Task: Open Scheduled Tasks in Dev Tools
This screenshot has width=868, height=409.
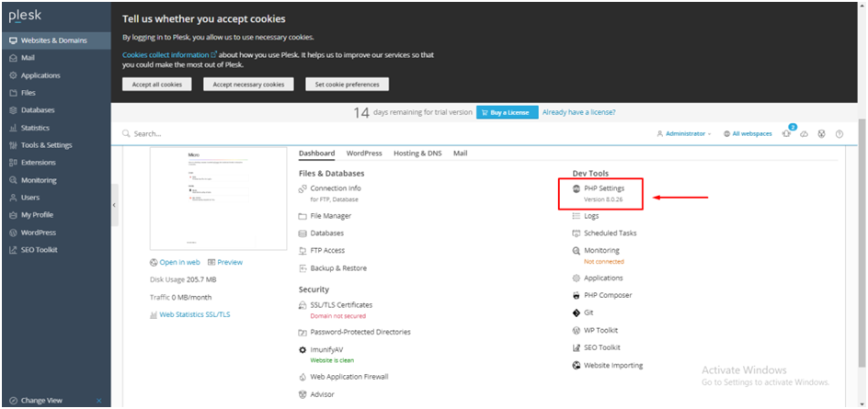Action: [x=610, y=233]
